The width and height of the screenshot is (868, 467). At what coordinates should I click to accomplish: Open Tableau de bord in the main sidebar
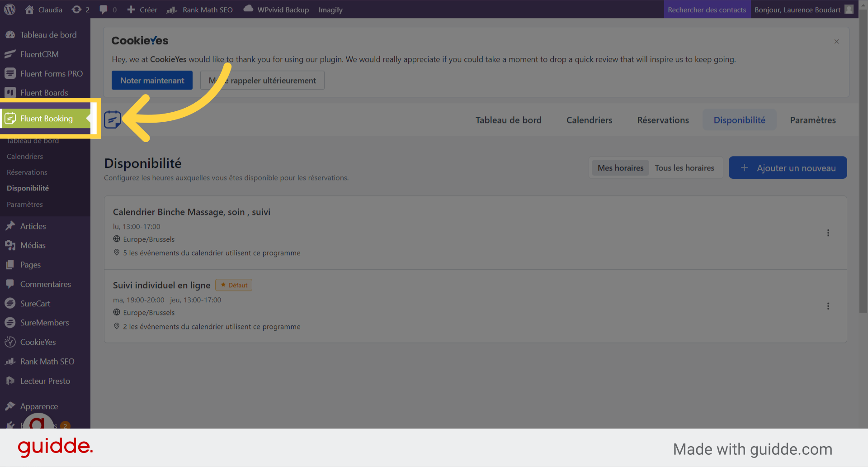[45, 35]
